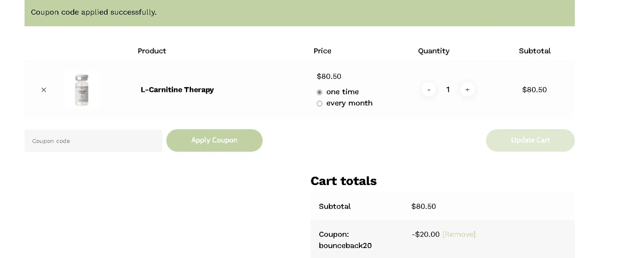Screen dimensions: 644x258
Task: Choose the every month subscription radio button
Action: click(319, 103)
